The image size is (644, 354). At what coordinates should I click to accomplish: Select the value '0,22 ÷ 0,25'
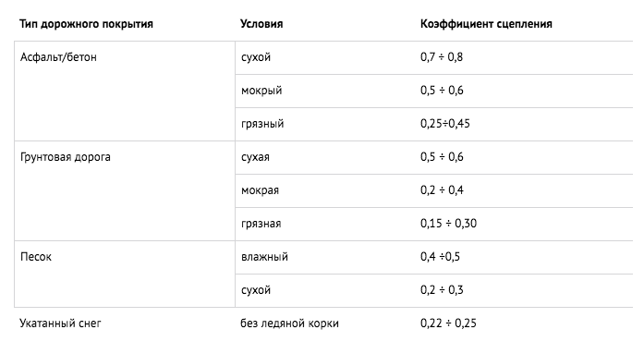click(448, 323)
